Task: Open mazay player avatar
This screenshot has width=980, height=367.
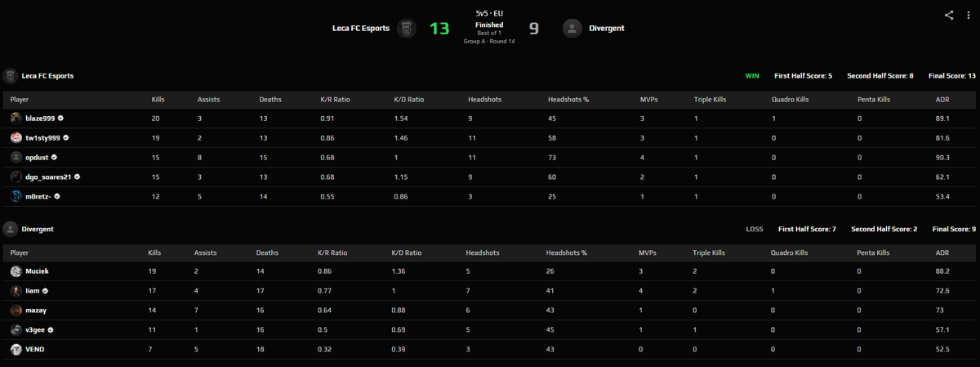Action: 16,310
